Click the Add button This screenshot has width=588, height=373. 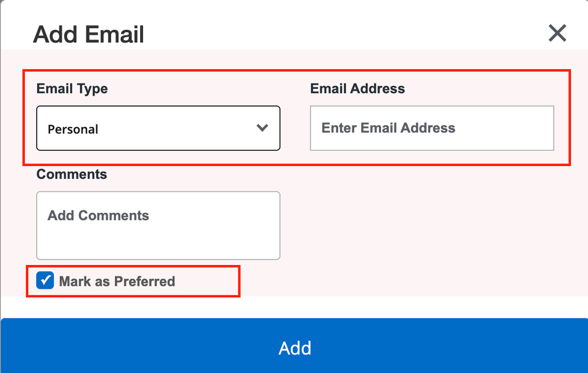coord(294,347)
